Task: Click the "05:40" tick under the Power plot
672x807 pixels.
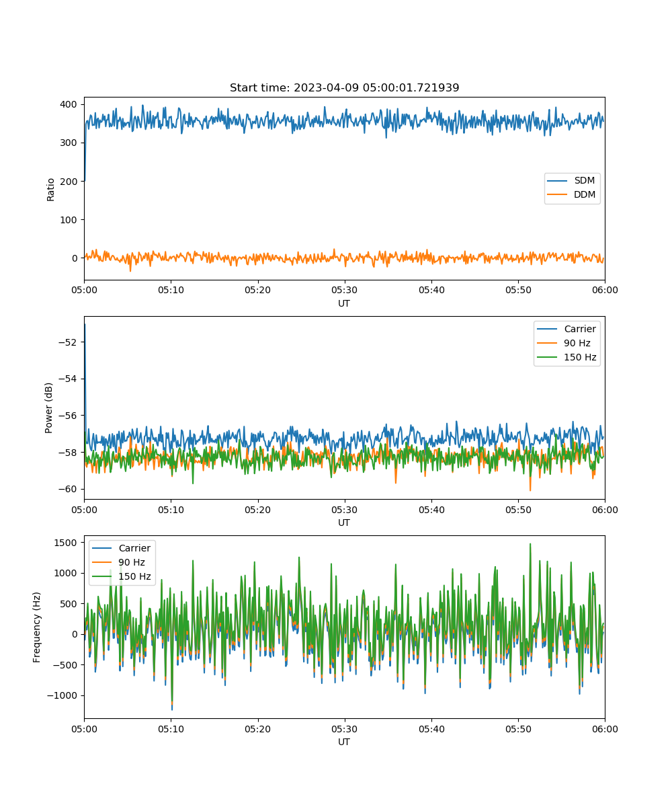Action: click(x=431, y=510)
